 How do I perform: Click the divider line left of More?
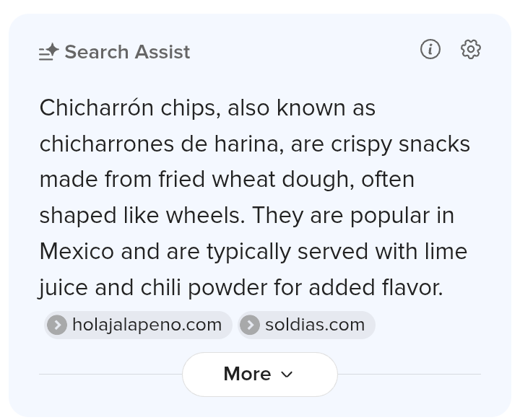click(110, 374)
